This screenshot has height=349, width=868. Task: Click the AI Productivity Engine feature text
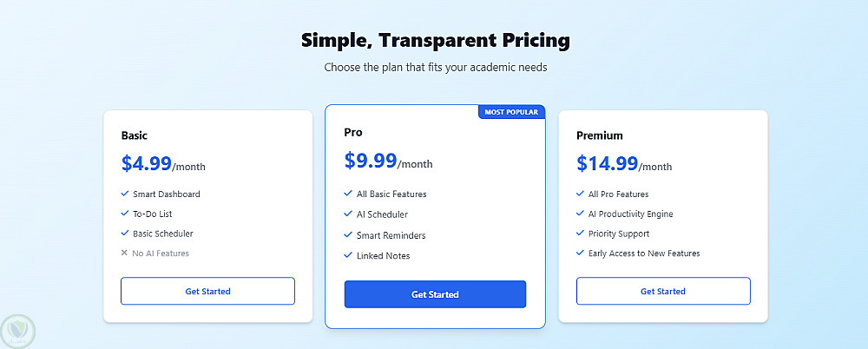pos(629,214)
